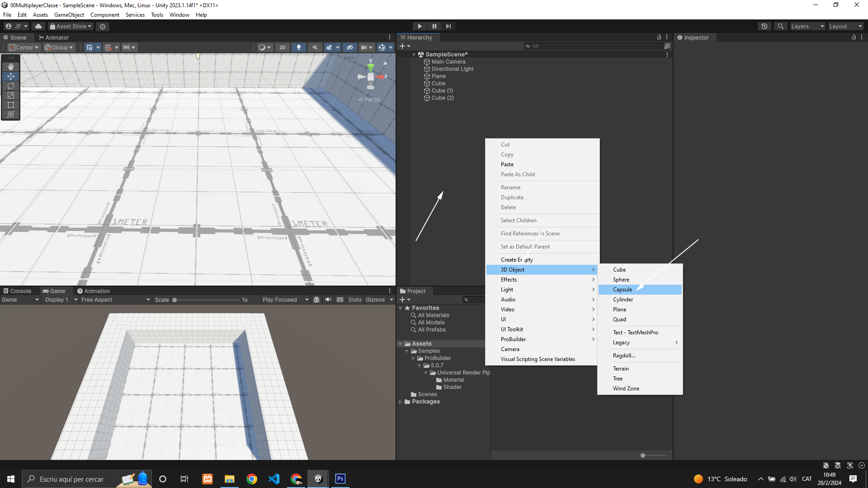The height and width of the screenshot is (488, 868).
Task: Collapse the Assets folder in Project panel
Action: point(401,344)
